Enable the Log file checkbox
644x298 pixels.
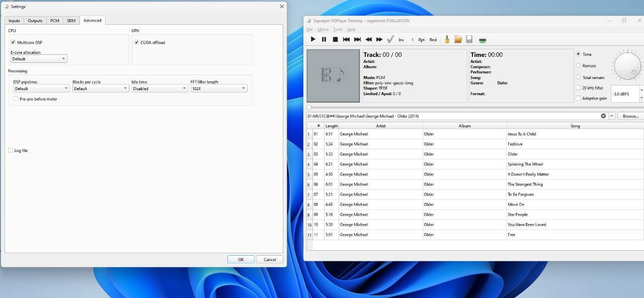pyautogui.click(x=11, y=150)
